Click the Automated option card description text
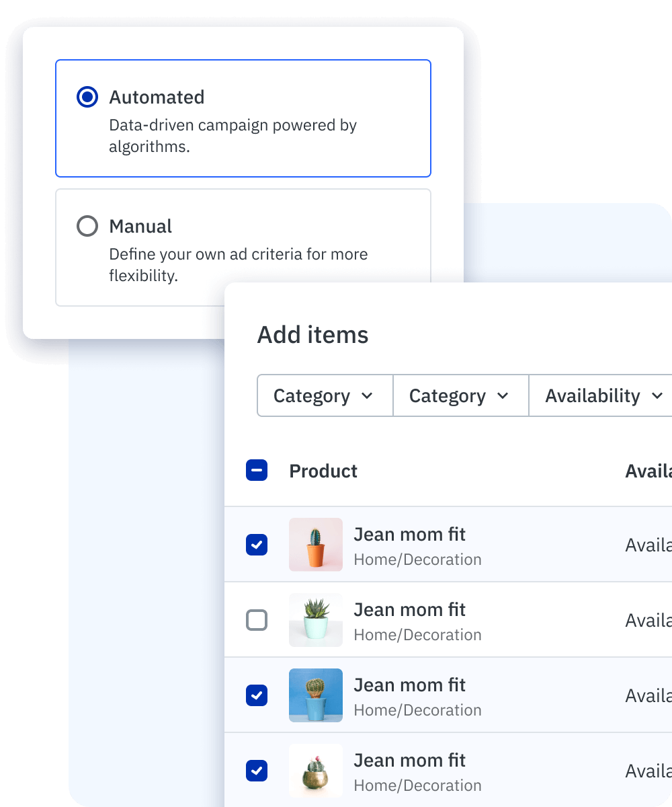 233,136
